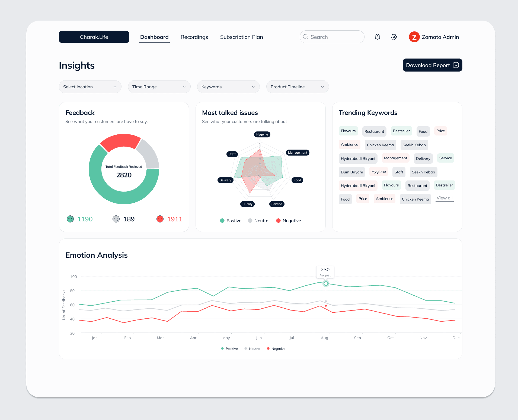Focus the Search input field
Viewport: 518px width, 420px height.
coord(332,37)
